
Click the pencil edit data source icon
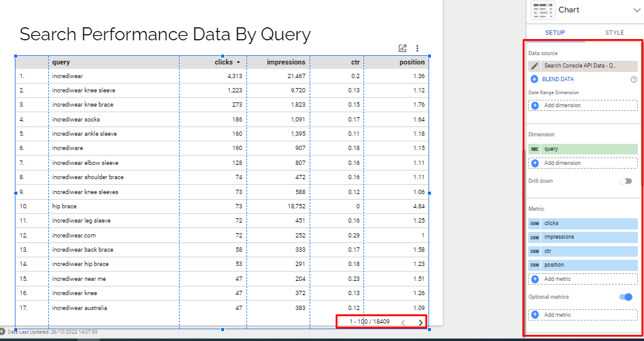[534, 66]
